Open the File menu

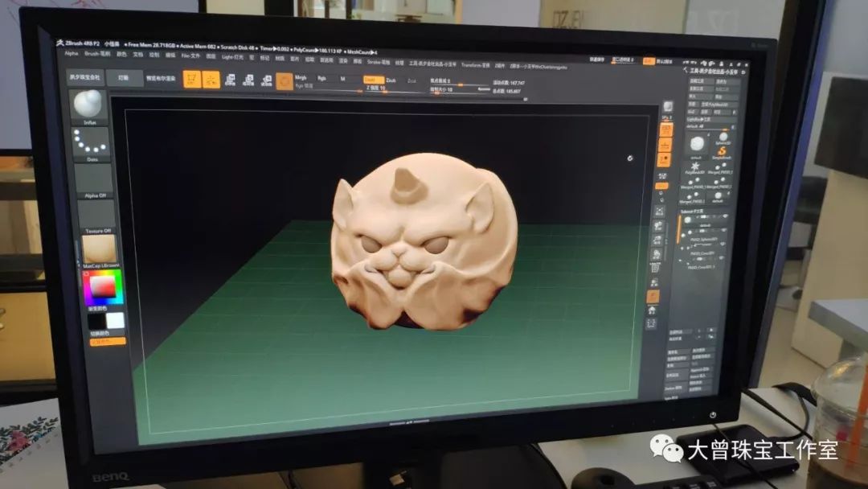click(x=191, y=56)
